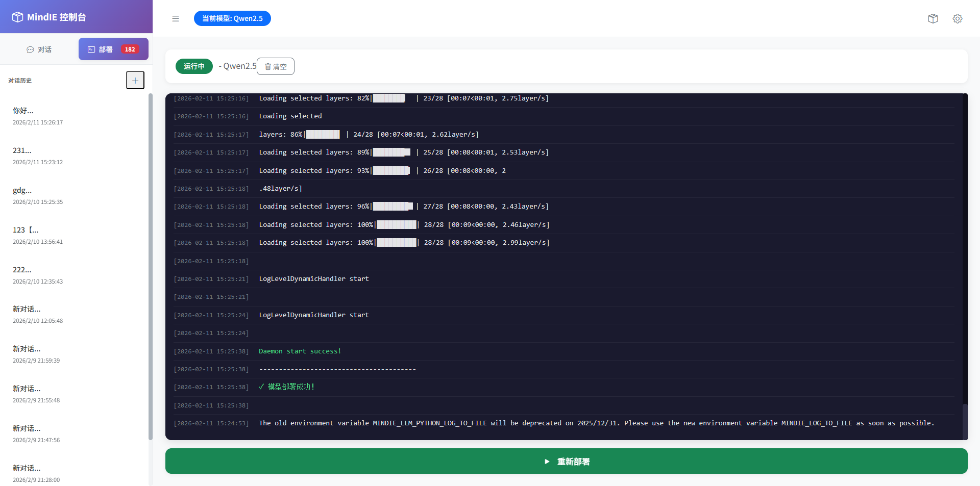Open the 你好... conversation
The height and width of the screenshot is (486, 980).
[x=74, y=116]
